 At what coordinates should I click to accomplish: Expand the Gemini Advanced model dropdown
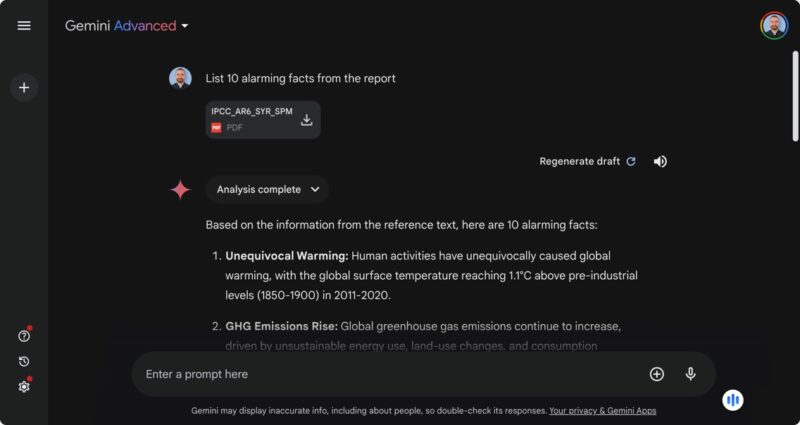[x=185, y=26]
